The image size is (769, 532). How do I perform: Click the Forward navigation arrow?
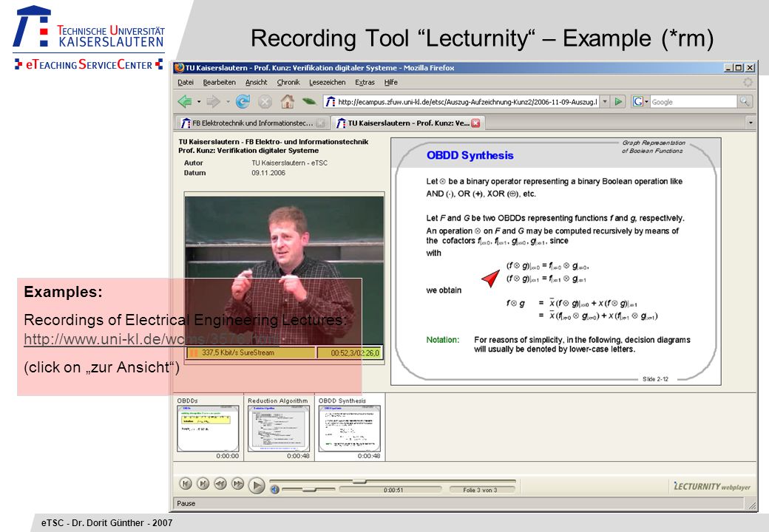pos(214,102)
